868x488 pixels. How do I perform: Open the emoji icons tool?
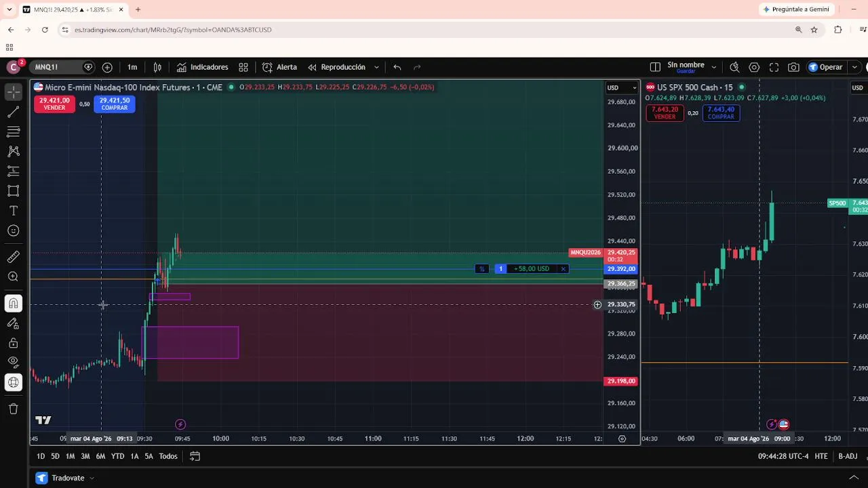pyautogui.click(x=14, y=230)
